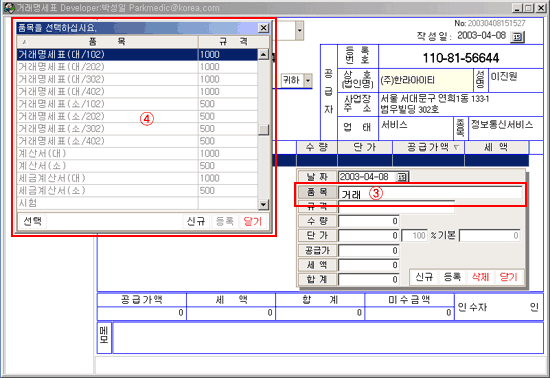Click red 닫기 in item popup
550x378 pixels.
[x=253, y=221]
